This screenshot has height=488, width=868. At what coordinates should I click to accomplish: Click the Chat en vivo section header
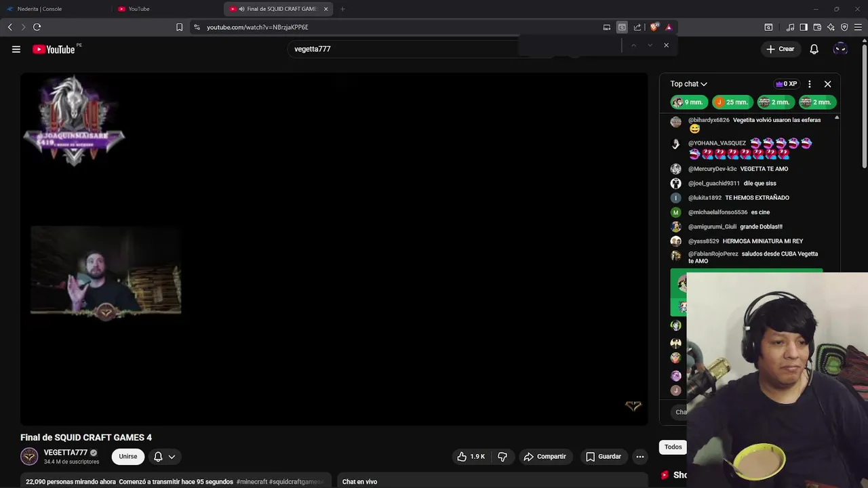(x=359, y=482)
